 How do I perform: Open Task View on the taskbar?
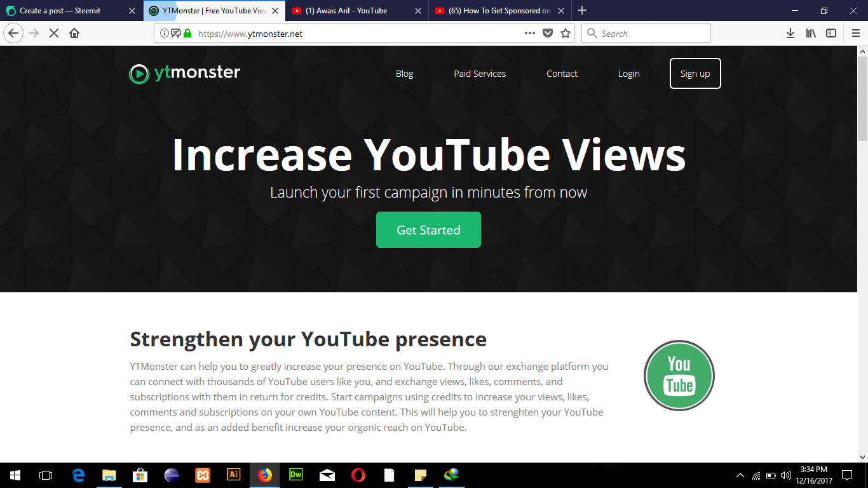[x=46, y=475]
